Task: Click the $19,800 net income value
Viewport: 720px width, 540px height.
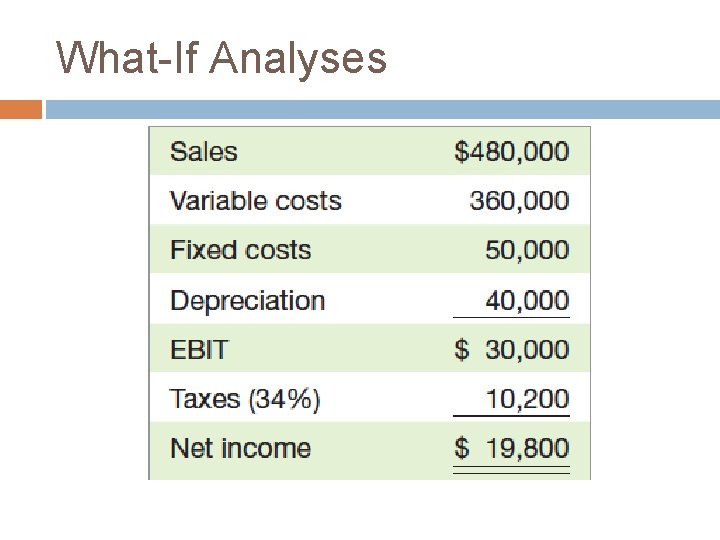Action: pos(511,448)
